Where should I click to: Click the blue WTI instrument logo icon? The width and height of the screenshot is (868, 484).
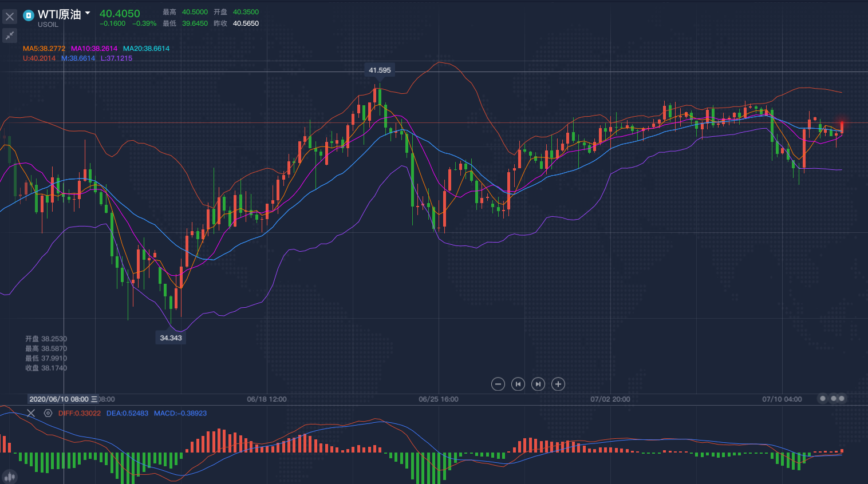(29, 15)
